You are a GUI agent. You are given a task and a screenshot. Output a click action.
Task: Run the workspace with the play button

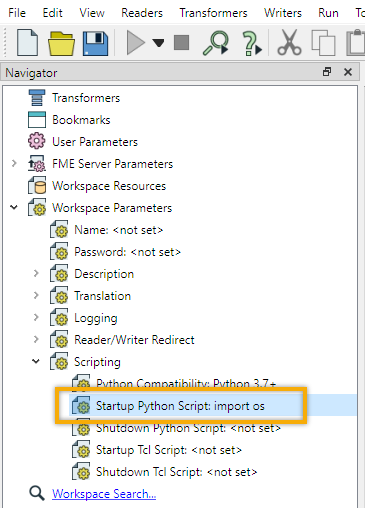point(136,43)
